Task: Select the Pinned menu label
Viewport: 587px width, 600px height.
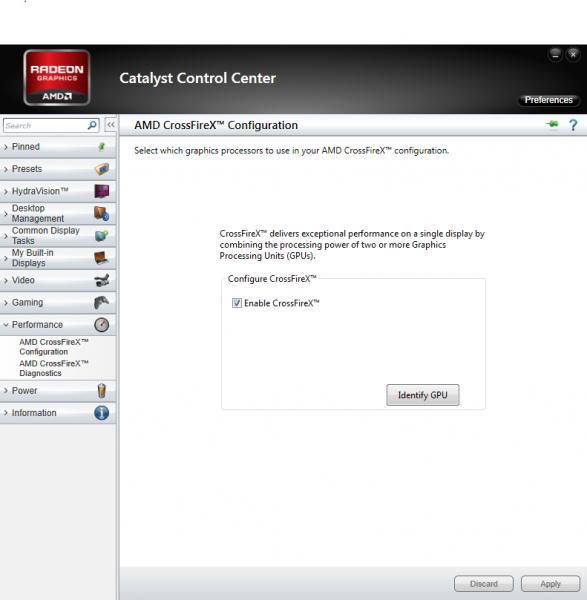Action: click(26, 147)
